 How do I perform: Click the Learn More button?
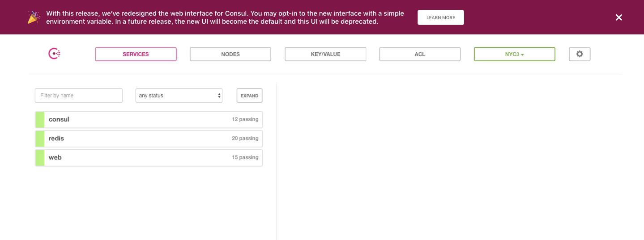[x=440, y=17]
